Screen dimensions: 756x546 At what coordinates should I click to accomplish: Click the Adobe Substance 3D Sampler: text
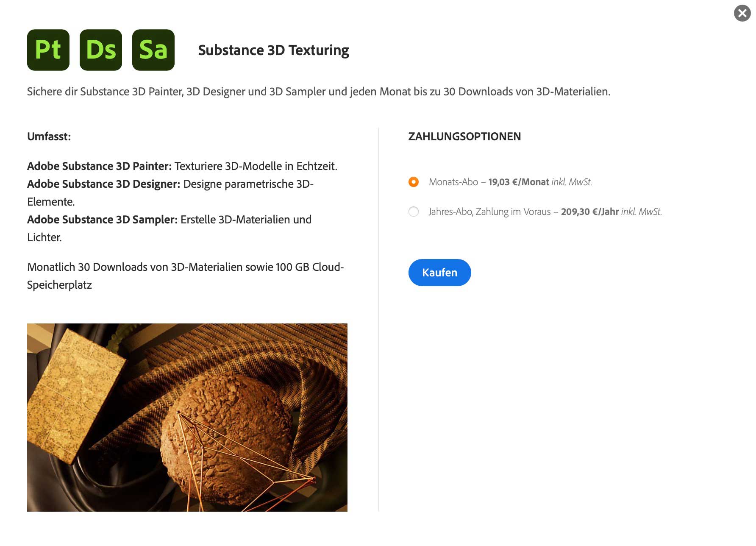(x=102, y=220)
